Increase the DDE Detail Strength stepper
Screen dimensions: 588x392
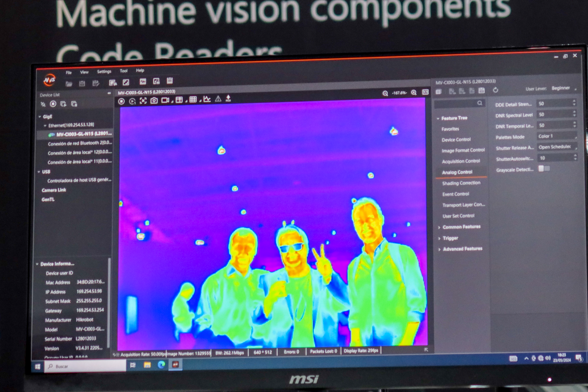tap(574, 101)
